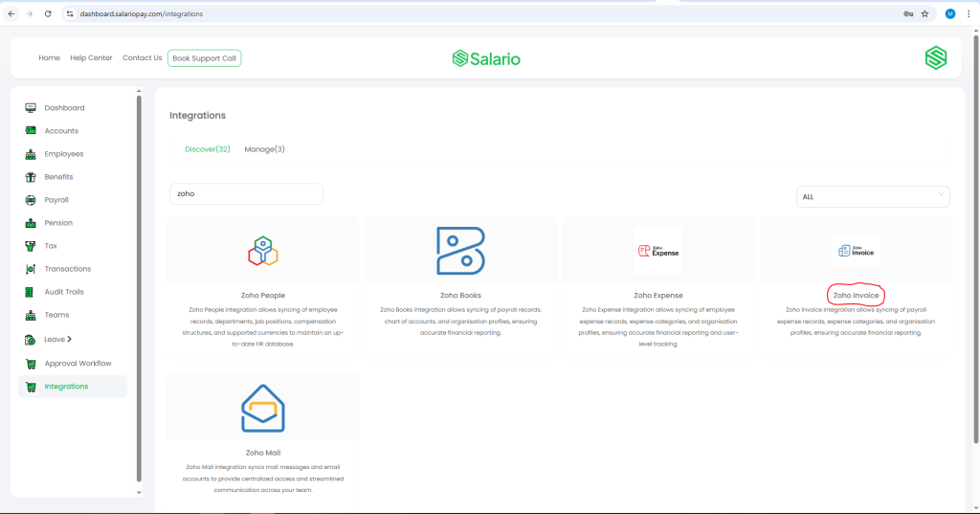Go back with browser back arrow

pos(11,13)
